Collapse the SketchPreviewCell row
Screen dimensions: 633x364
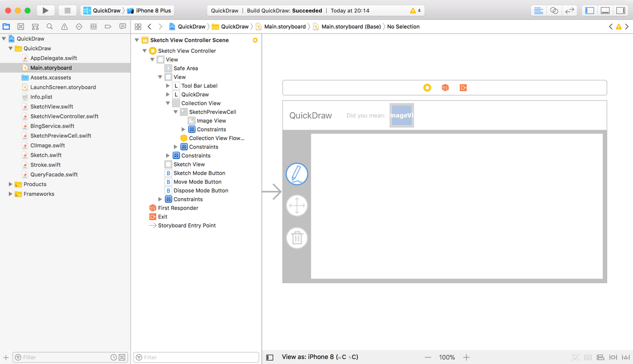pos(176,112)
